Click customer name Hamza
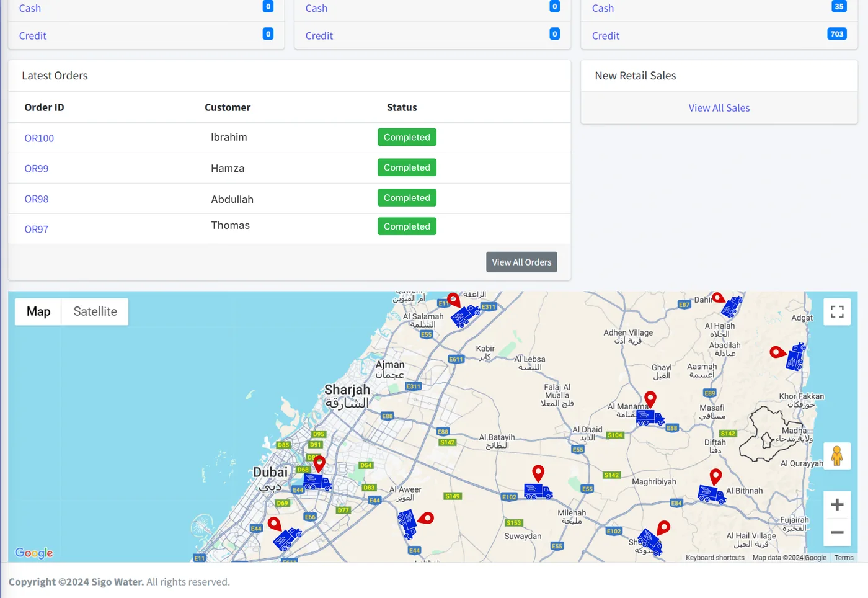 click(x=228, y=168)
